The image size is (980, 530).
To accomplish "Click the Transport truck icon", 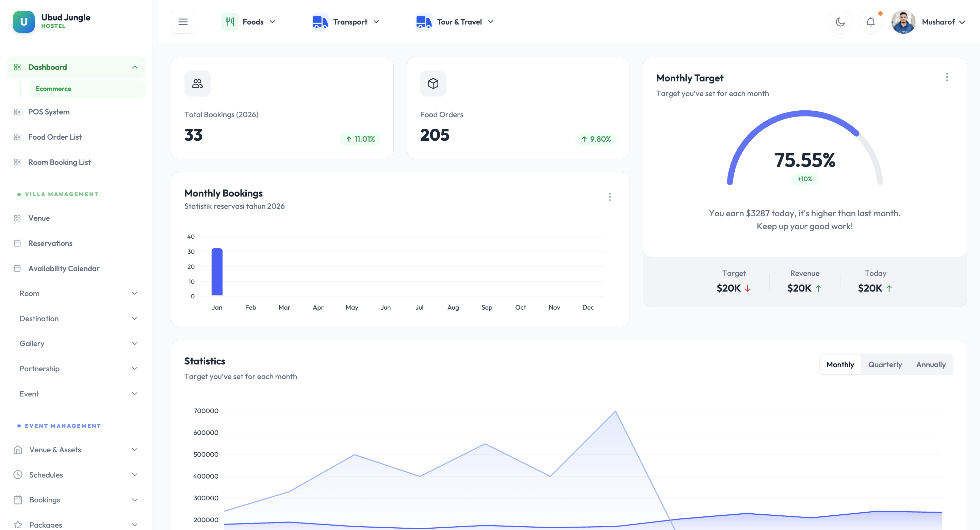I will point(320,22).
